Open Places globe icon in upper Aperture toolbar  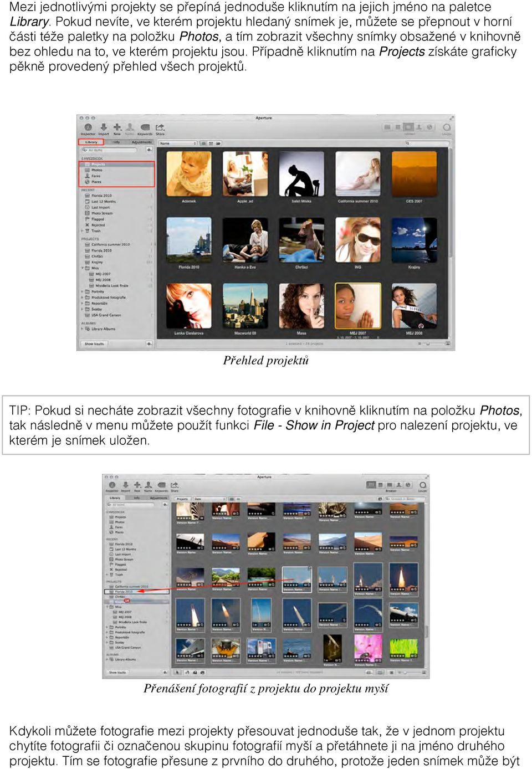pyautogui.click(x=429, y=127)
